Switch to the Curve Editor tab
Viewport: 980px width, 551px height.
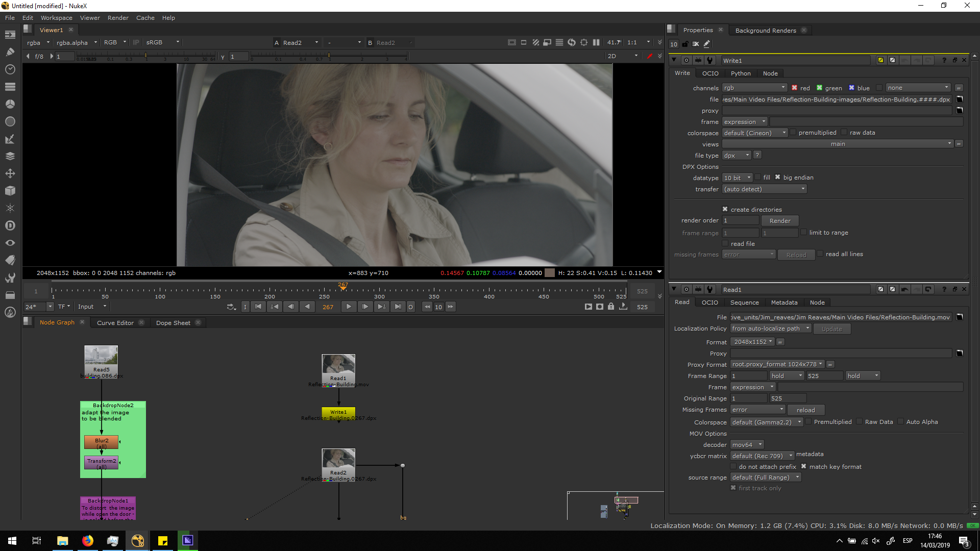[x=115, y=323]
